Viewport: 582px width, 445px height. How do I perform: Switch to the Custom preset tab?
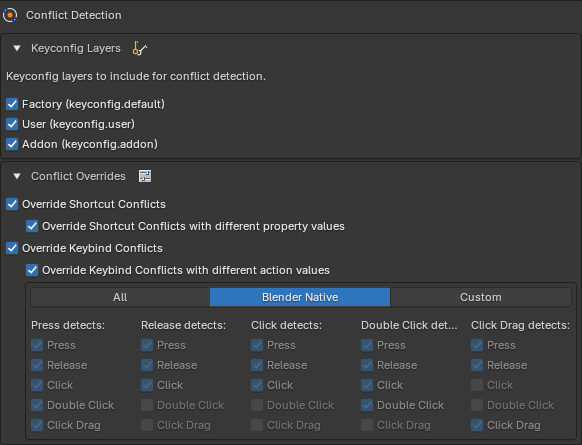click(x=481, y=297)
